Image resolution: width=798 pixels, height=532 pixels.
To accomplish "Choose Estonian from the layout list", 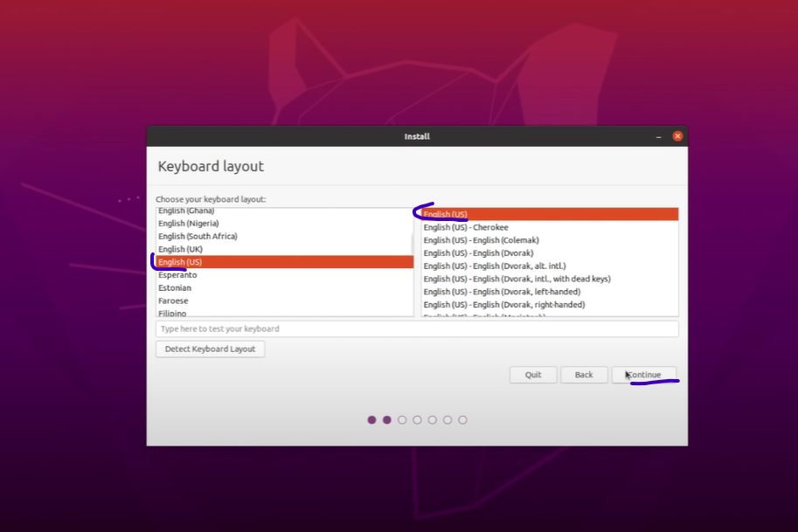I will 175,287.
